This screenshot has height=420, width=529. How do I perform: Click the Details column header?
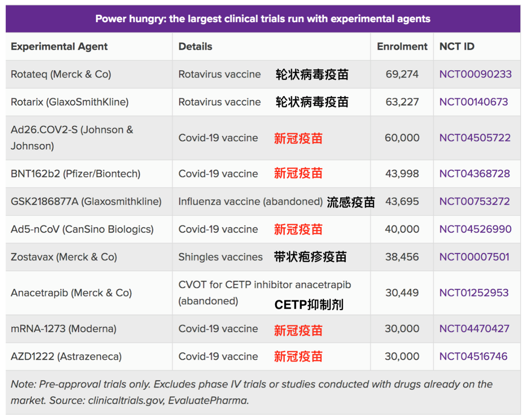(x=195, y=47)
